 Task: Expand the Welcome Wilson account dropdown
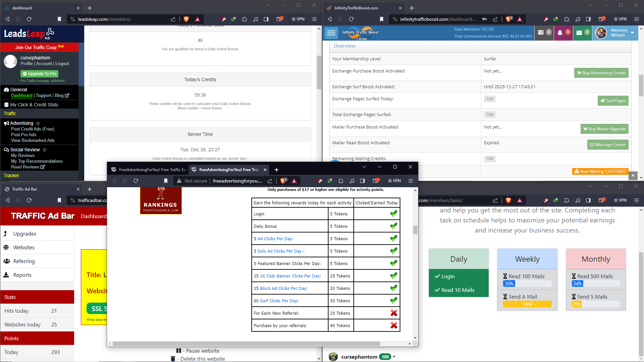point(632,33)
